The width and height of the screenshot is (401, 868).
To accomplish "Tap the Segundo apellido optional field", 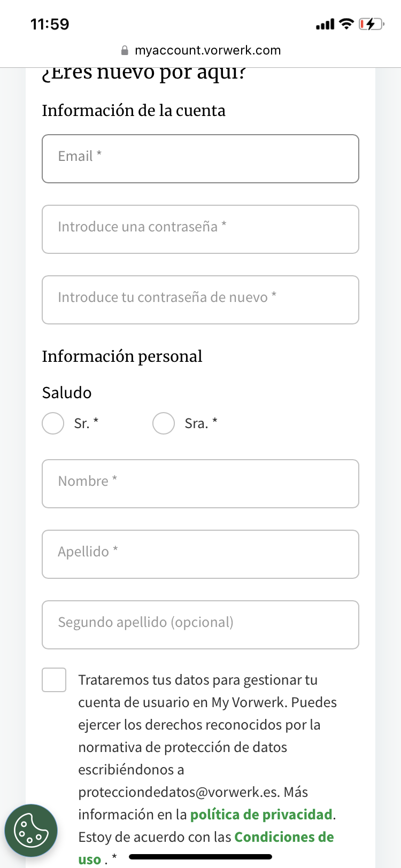I will [200, 625].
